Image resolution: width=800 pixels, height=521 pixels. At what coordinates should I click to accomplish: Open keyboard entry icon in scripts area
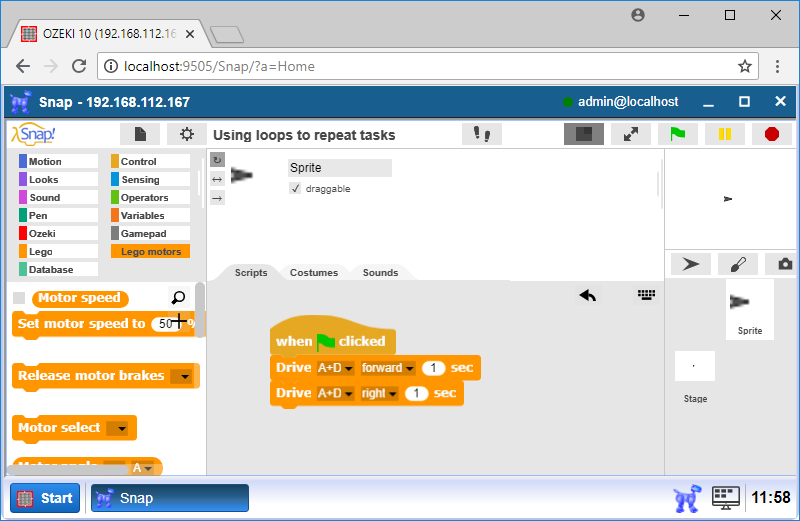click(x=646, y=295)
